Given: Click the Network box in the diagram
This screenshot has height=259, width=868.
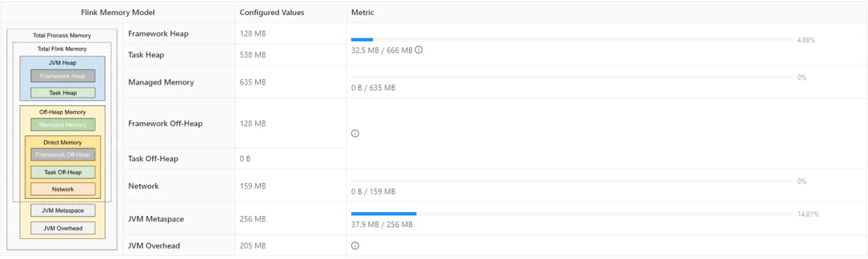Looking at the screenshot, I should tap(63, 189).
